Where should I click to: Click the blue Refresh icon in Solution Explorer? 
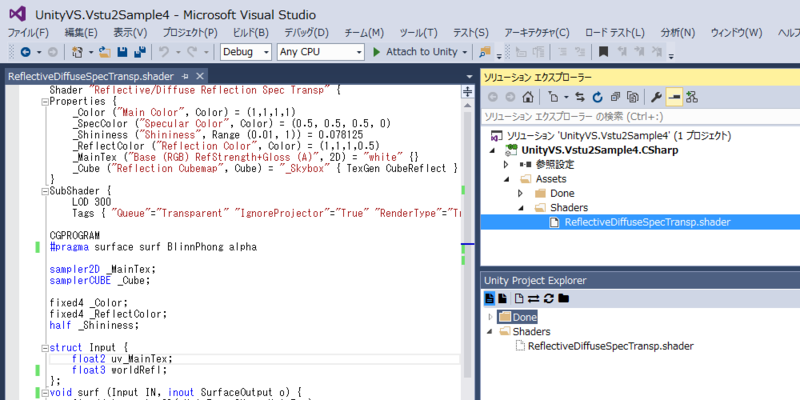tap(597, 97)
